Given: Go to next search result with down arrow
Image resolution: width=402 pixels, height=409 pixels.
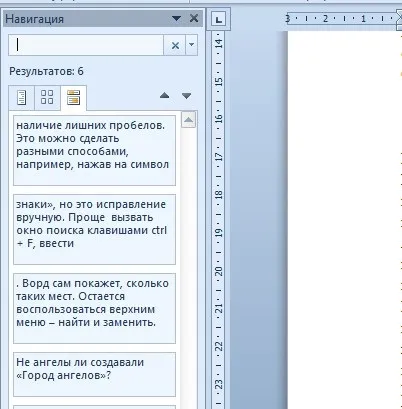Looking at the screenshot, I should click(186, 96).
